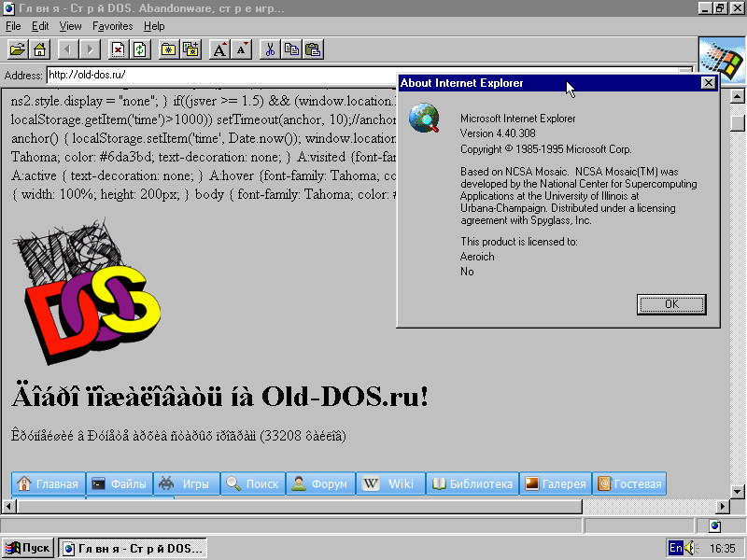Viewport: 747px width, 560px height.
Task: Open Favorites folder toolbar icon
Action: tap(169, 49)
